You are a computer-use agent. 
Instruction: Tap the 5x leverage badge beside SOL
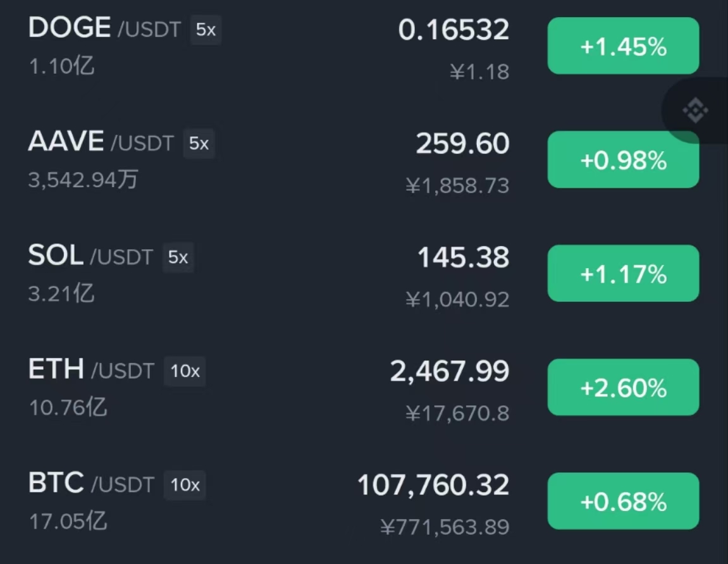178,257
